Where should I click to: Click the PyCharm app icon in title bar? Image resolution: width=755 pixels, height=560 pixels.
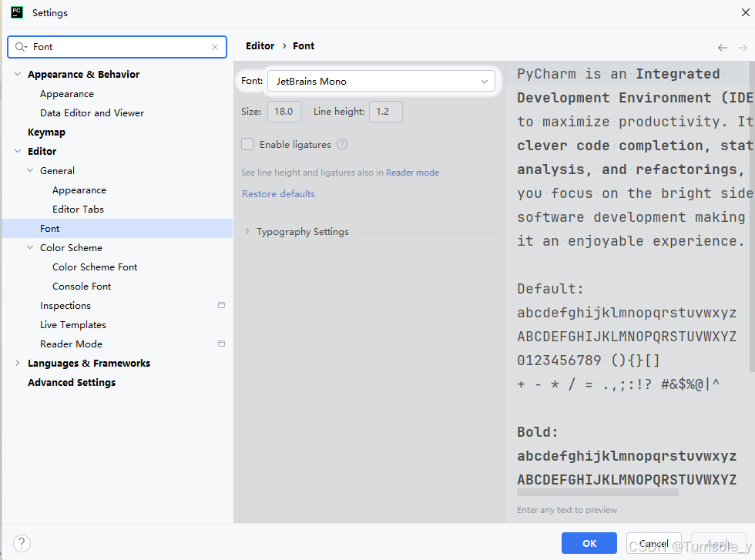[x=17, y=12]
